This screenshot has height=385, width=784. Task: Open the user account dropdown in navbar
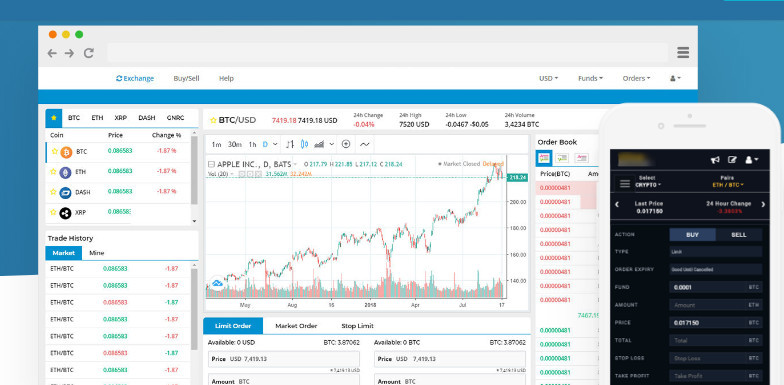pyautogui.click(x=676, y=78)
